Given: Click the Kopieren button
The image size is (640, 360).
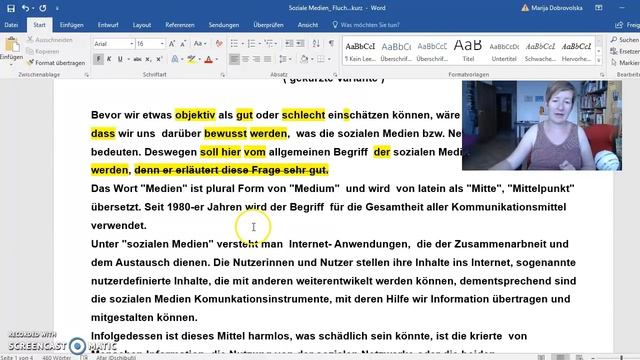Looking at the screenshot, I should pyautogui.click(x=43, y=51).
